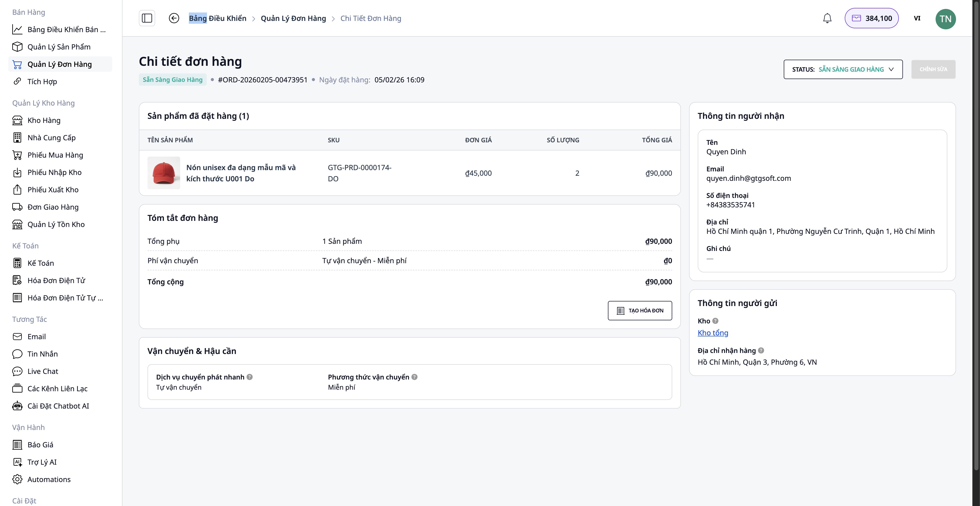Switch language via the VI selector

[x=917, y=18]
